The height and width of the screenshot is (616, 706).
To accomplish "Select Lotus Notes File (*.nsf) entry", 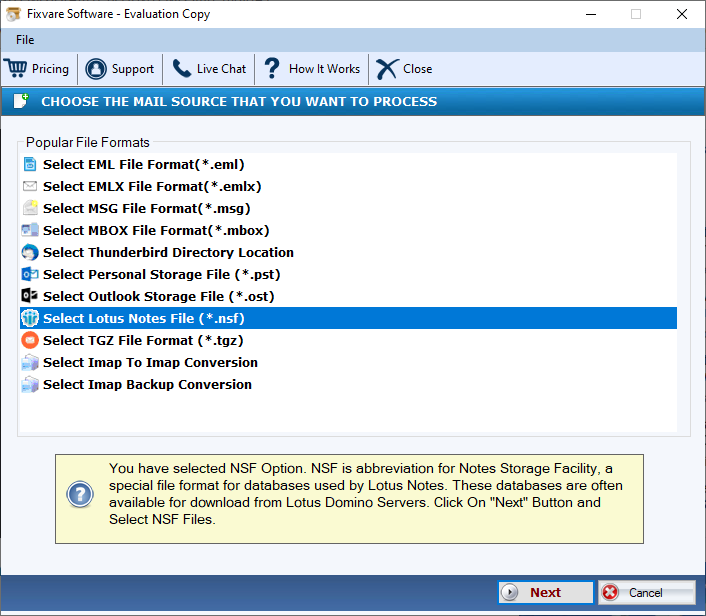I will [143, 318].
